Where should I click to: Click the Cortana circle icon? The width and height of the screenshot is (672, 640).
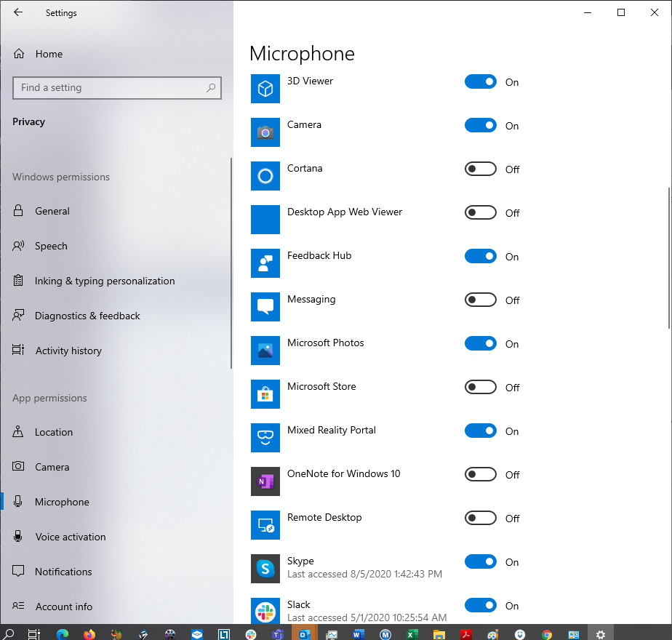point(265,176)
